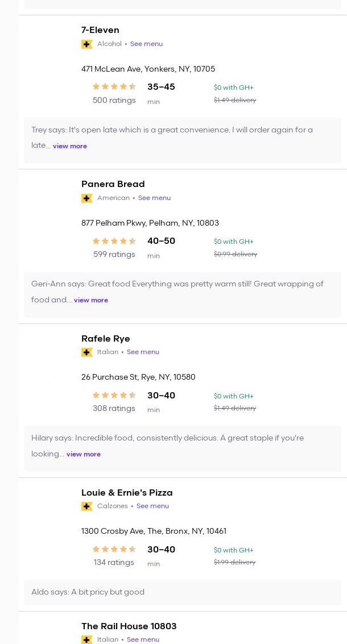
Task: Click the GH+ badge under Rafele Rye
Action: 86,352
